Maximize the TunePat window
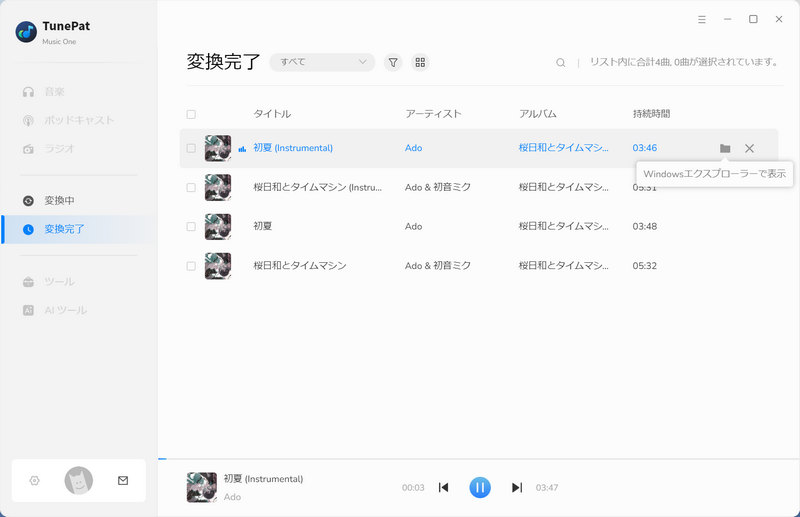Image resolution: width=800 pixels, height=517 pixels. (753, 19)
